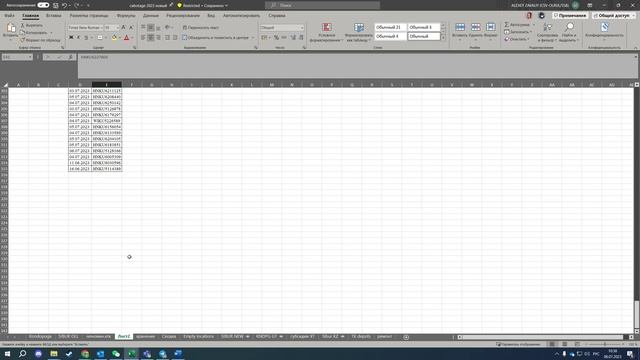
Task: Open Find and Select magnifier
Action: tap(569, 32)
